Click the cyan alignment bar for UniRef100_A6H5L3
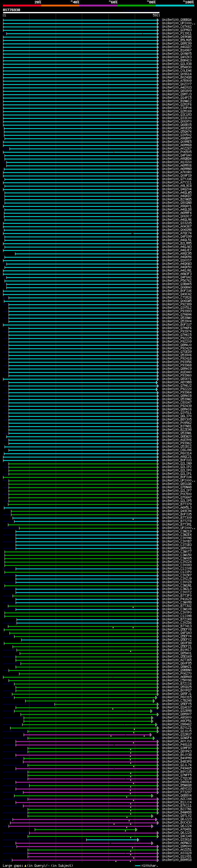 click(81, 508)
